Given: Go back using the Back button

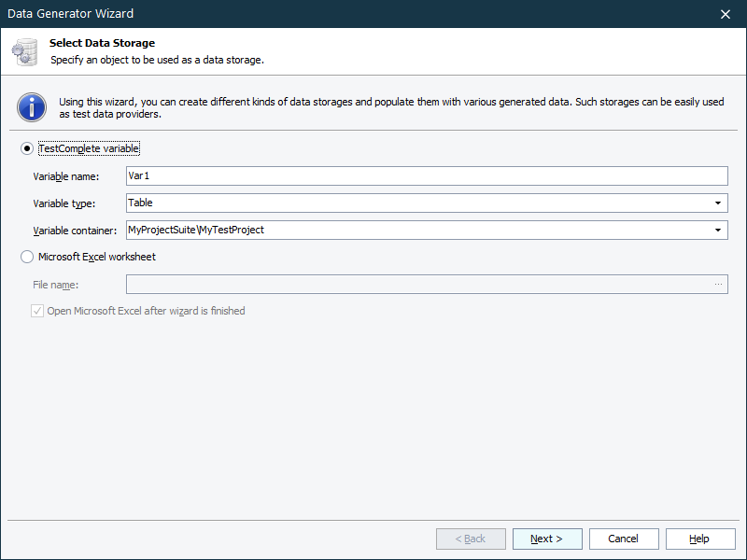Looking at the screenshot, I should (x=471, y=539).
